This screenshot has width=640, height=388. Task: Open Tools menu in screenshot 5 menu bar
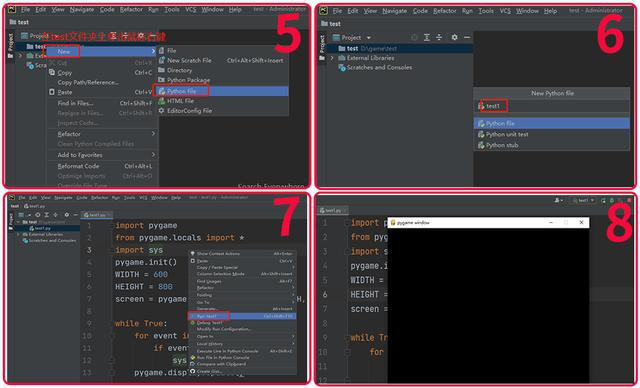(x=171, y=9)
